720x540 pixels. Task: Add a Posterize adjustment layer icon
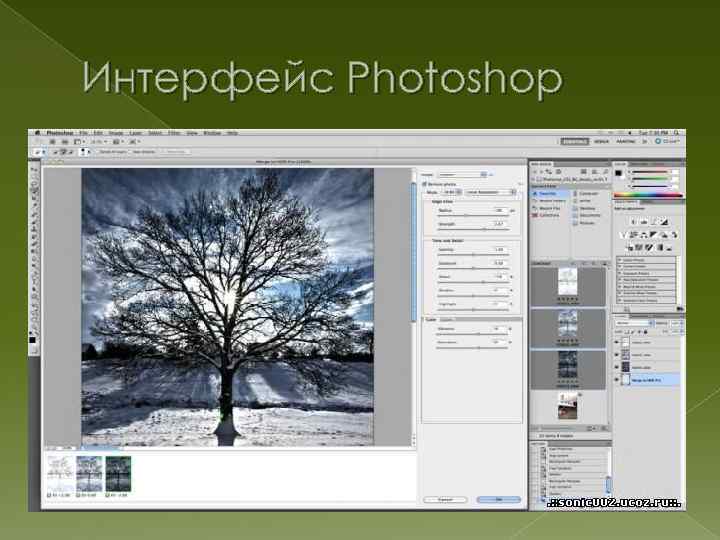tap(639, 248)
